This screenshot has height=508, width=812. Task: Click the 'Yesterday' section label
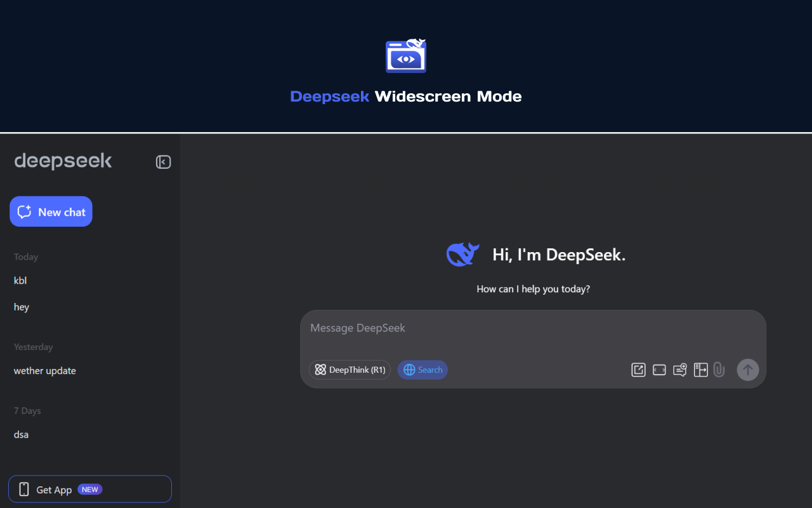pyautogui.click(x=34, y=347)
